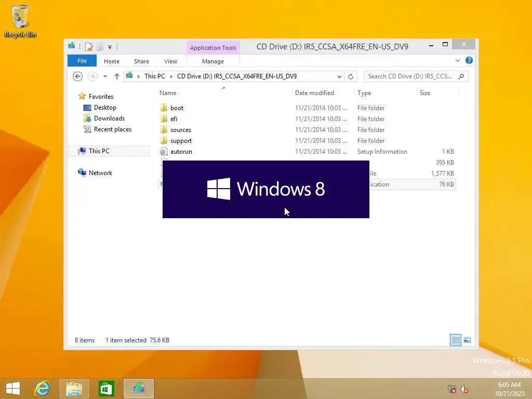
Task: Switch to Large icons view in status bar
Action: [x=467, y=340]
